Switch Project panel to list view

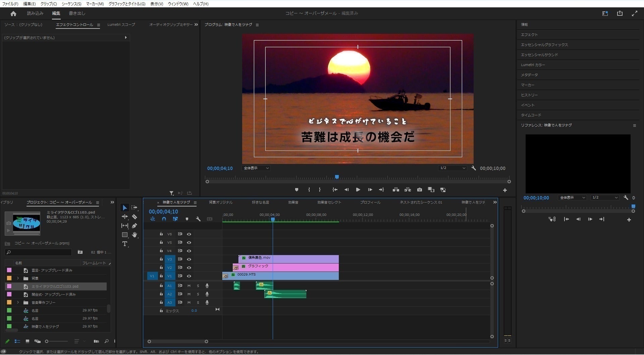[x=17, y=341]
